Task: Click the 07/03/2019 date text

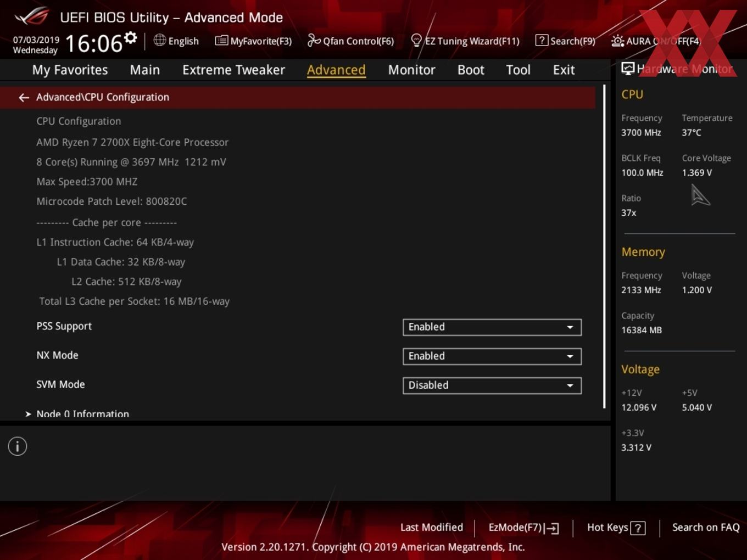Action: [36, 40]
